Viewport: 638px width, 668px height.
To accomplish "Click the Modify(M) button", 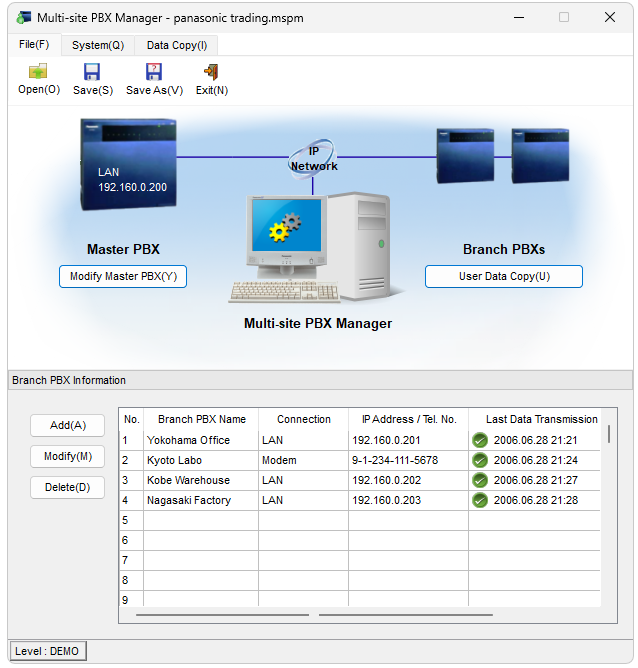I will [67, 456].
